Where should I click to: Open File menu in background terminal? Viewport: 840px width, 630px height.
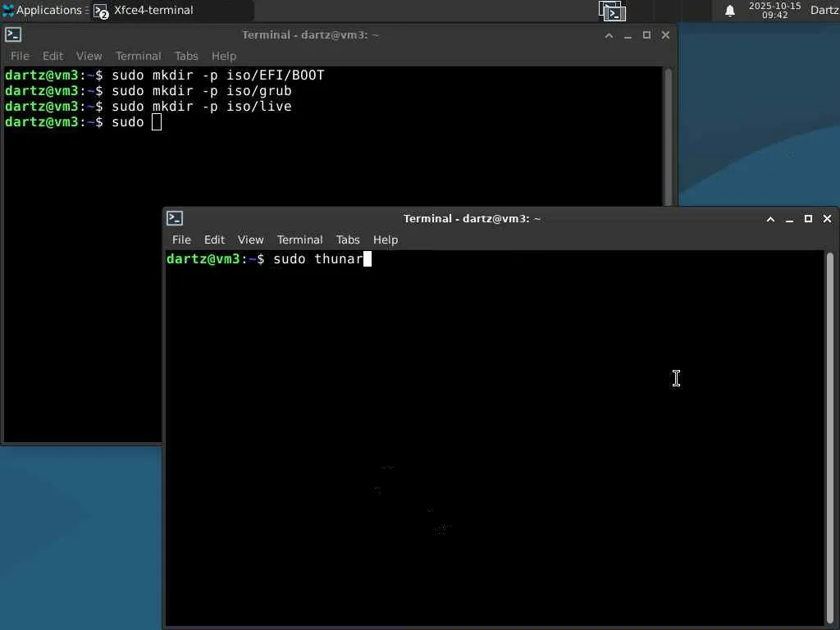point(20,56)
